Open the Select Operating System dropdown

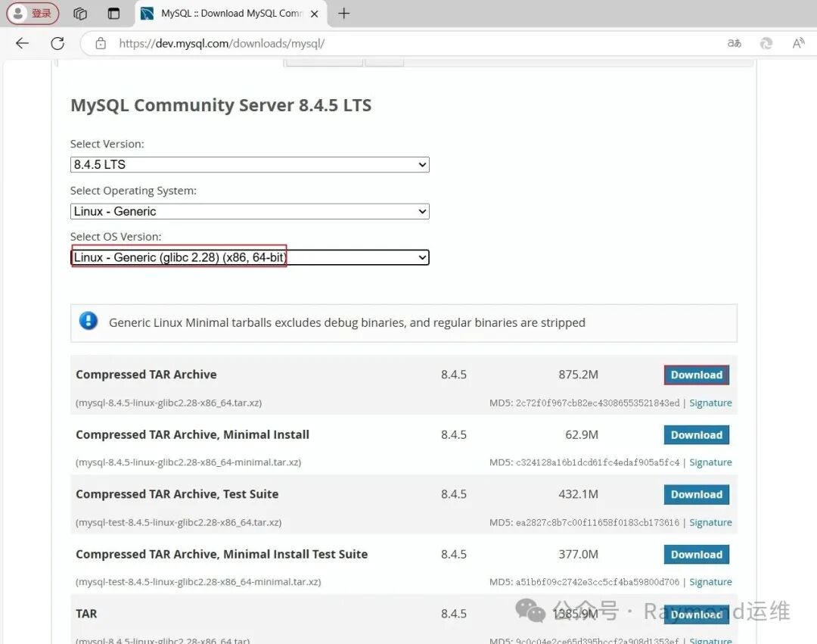[x=250, y=212]
